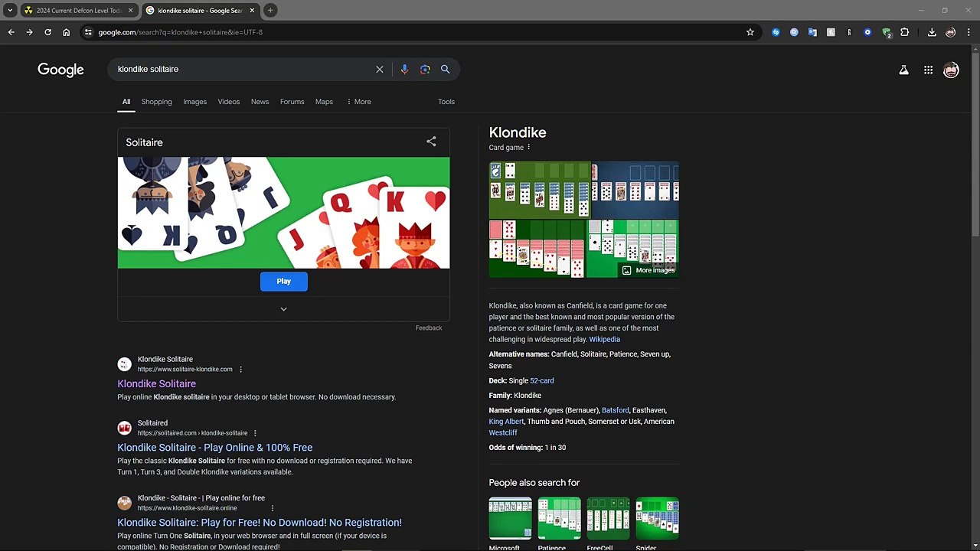Open the tab search dropdown arrow
The image size is (980, 551).
(10, 11)
